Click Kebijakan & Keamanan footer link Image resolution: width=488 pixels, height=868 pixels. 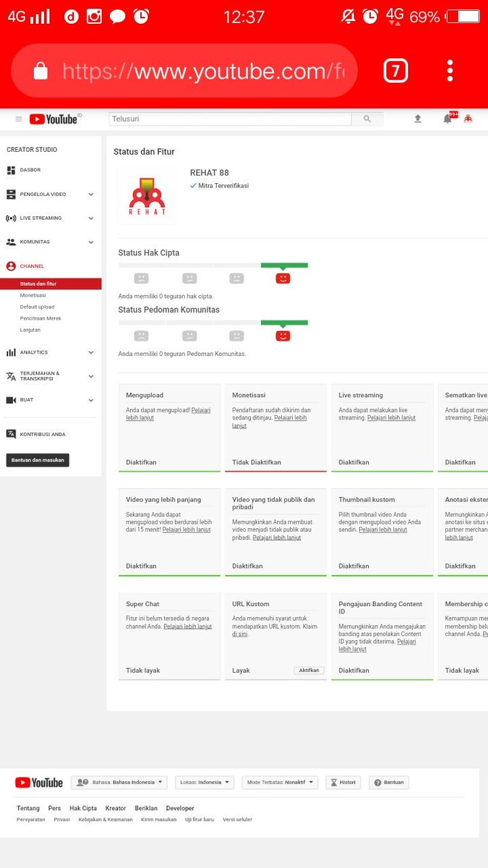point(106,820)
